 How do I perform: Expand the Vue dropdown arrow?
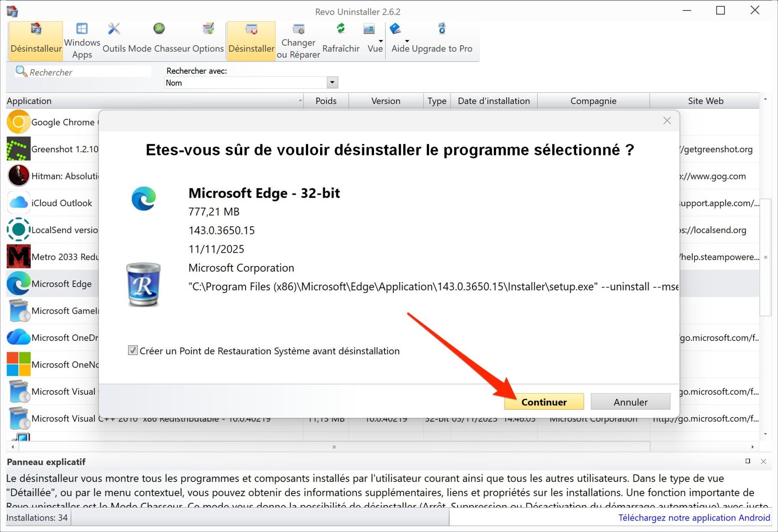tap(380, 41)
